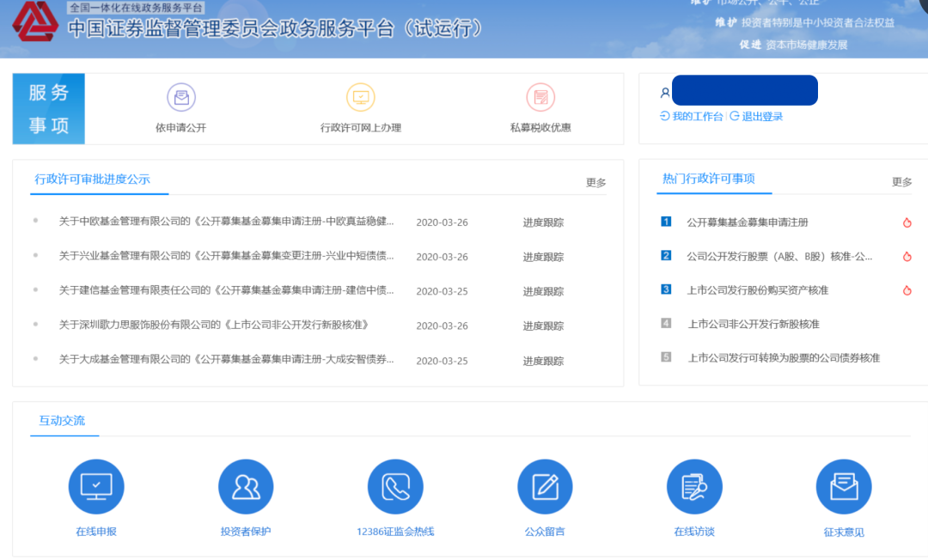
Task: Open the 投资者保护 round icon
Action: coord(246,487)
